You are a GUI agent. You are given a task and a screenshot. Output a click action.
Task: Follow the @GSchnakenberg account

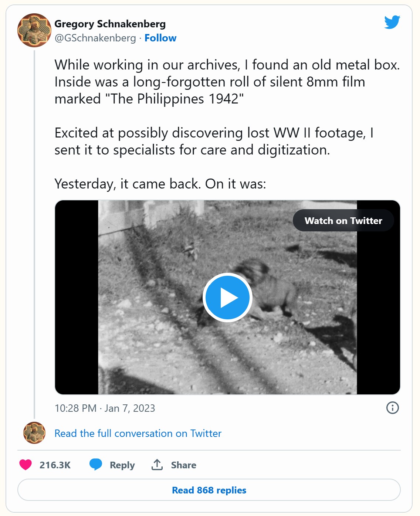(x=160, y=38)
